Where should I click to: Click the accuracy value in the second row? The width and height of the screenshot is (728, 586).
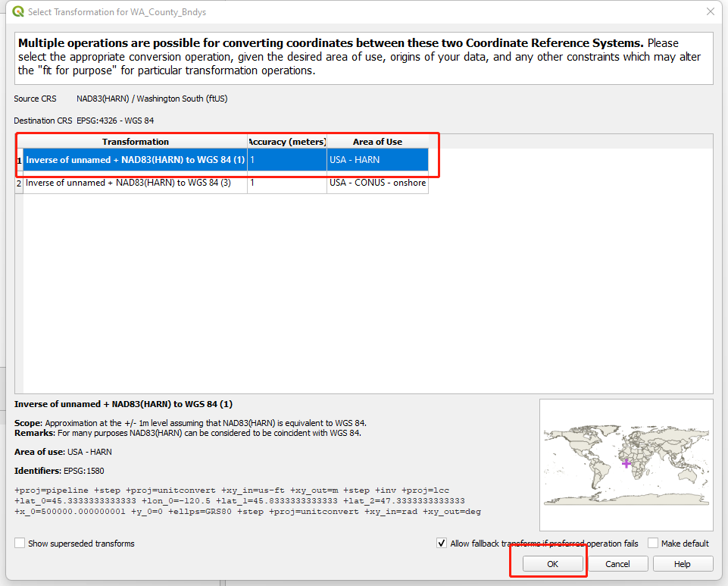pos(287,183)
